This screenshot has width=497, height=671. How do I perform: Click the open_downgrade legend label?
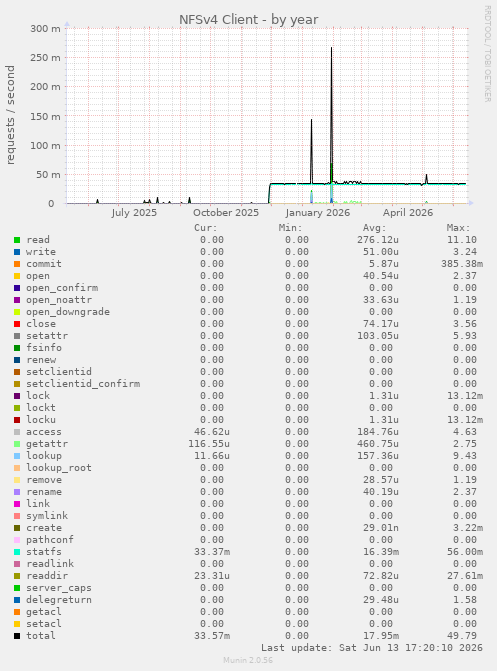click(68, 312)
